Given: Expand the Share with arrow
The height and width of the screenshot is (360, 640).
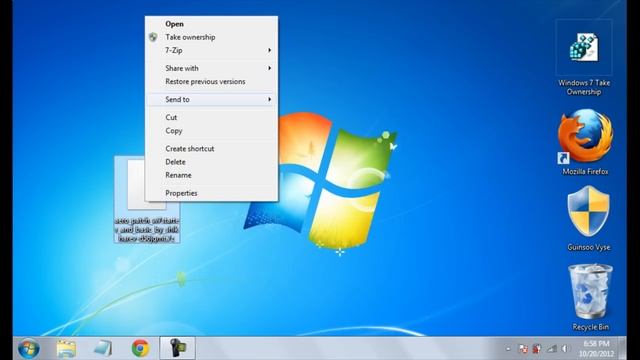Looking at the screenshot, I should coord(269,68).
